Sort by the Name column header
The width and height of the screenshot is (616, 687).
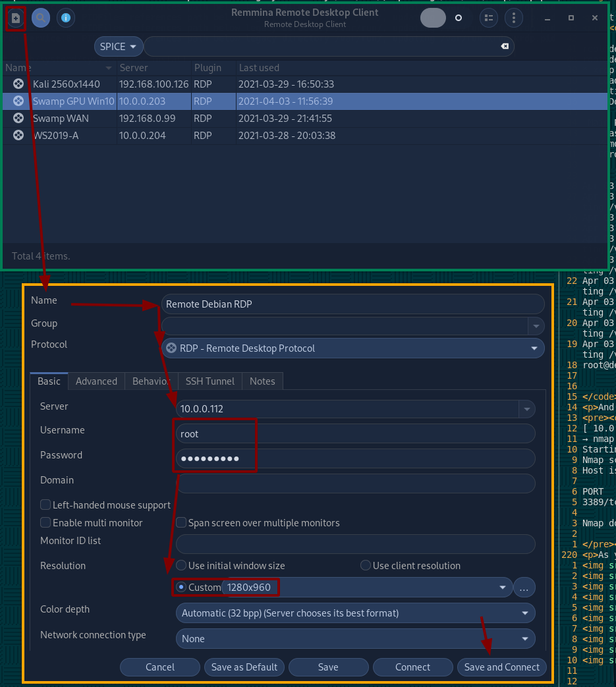tap(59, 68)
